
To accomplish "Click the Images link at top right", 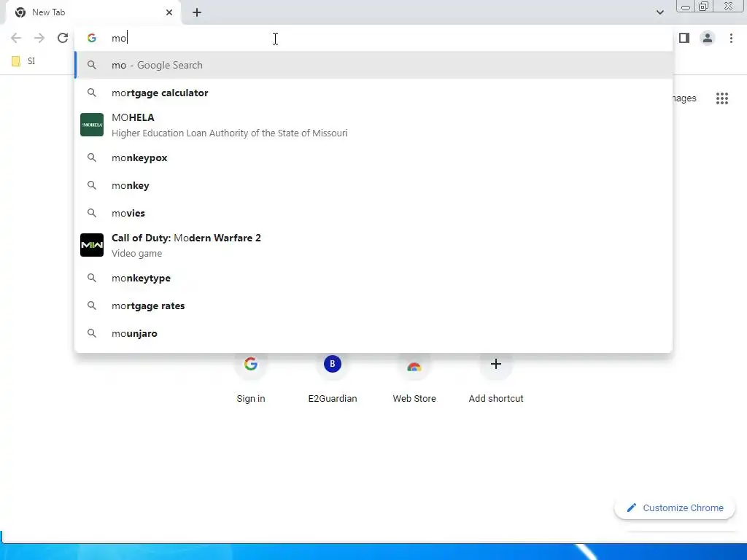I will click(x=684, y=98).
